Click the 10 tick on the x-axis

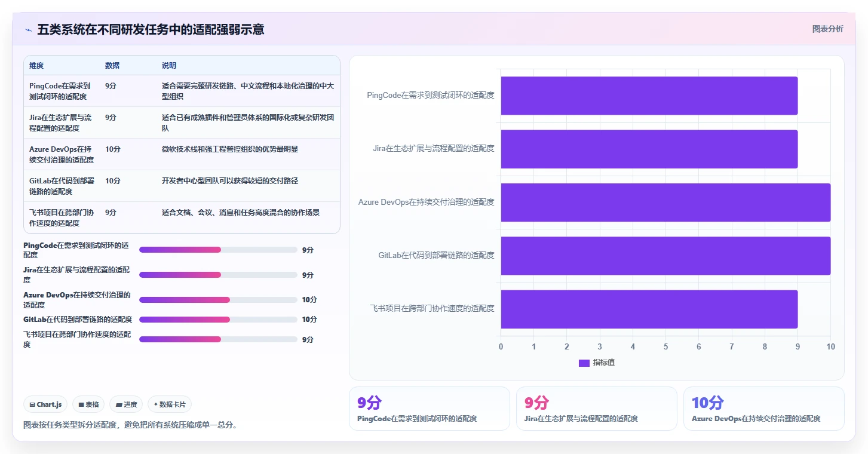830,347
